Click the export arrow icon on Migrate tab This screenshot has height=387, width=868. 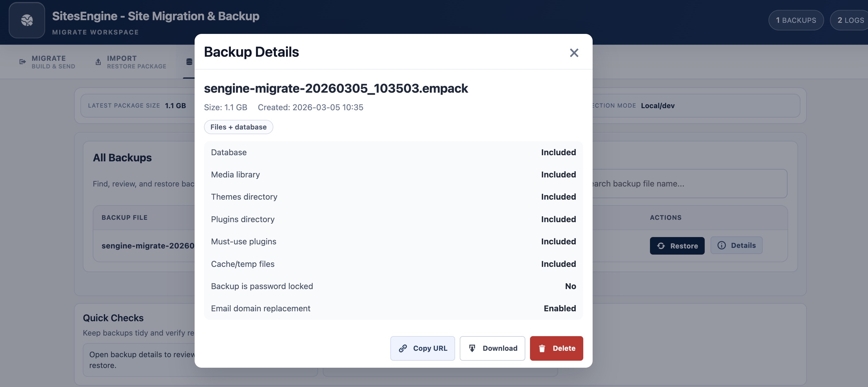[22, 62]
